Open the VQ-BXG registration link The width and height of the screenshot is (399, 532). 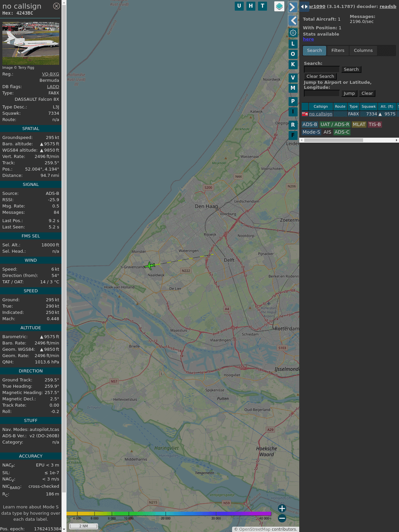click(x=51, y=74)
